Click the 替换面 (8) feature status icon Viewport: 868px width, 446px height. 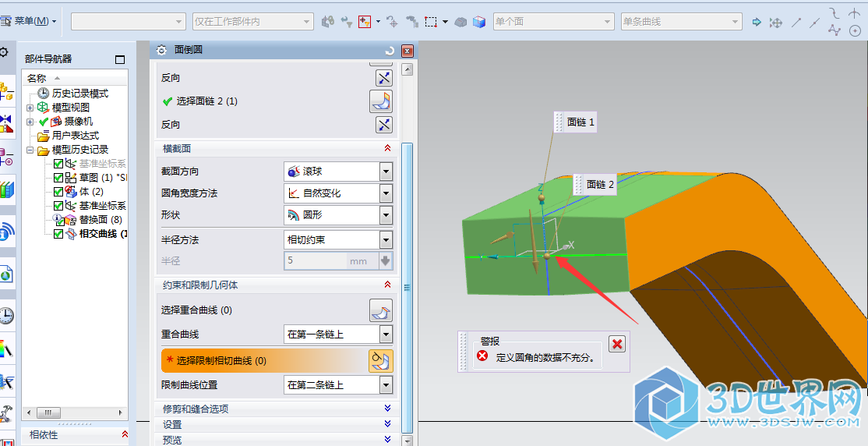point(58,219)
